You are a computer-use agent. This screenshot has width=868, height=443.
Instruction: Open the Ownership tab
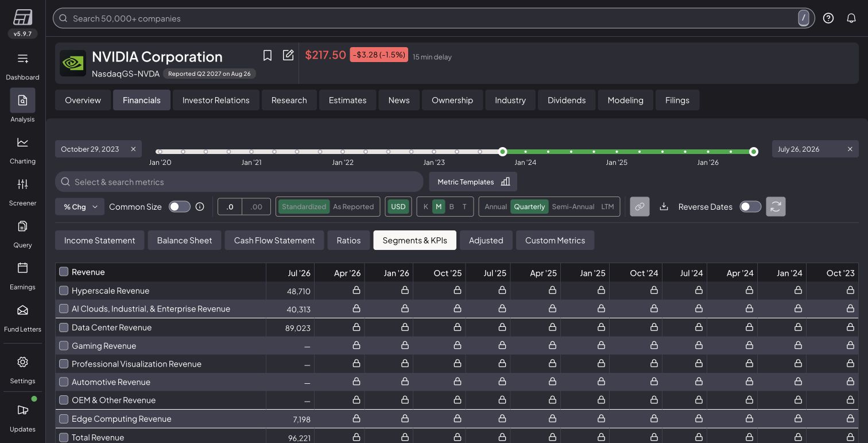click(x=452, y=100)
